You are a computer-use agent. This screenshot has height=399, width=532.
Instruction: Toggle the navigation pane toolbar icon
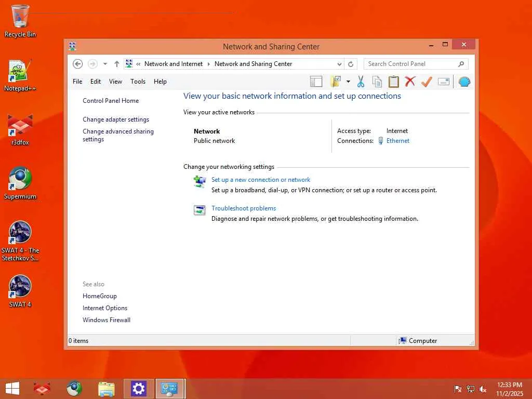tap(316, 82)
